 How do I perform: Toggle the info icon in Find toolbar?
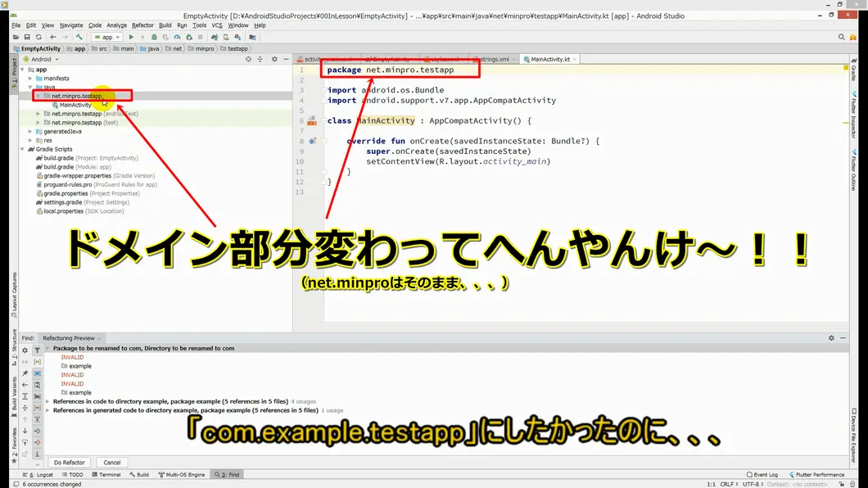pyautogui.click(x=37, y=454)
